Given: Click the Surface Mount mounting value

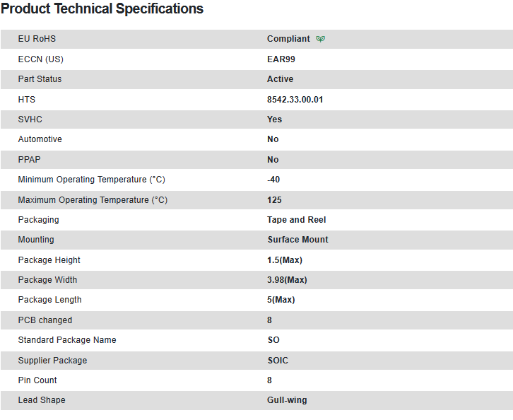Looking at the screenshot, I should point(297,240).
